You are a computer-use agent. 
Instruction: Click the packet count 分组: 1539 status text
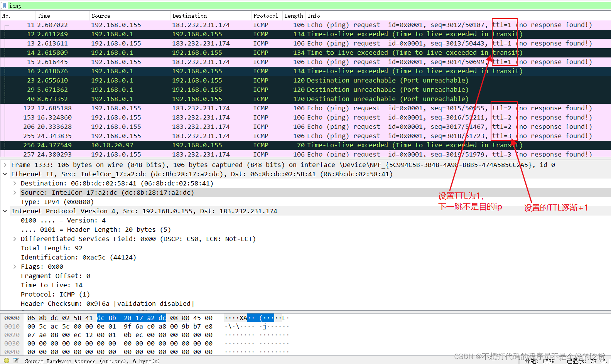540,361
